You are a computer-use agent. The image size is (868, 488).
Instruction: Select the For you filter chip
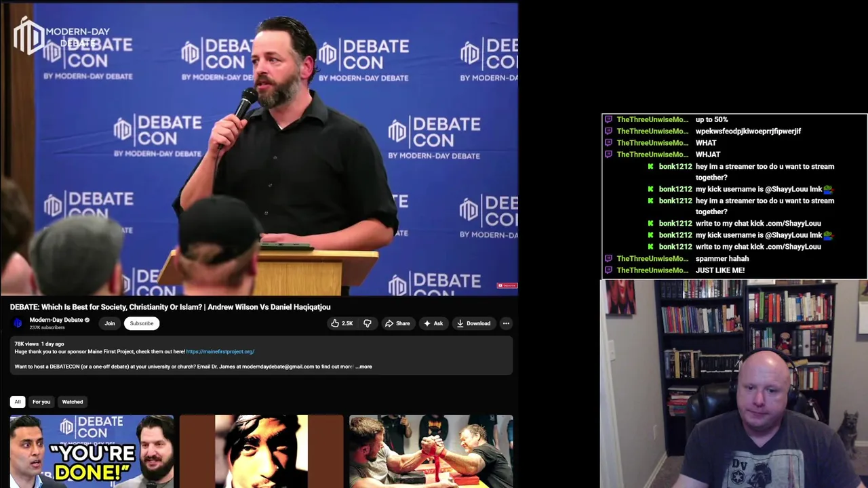[x=41, y=402]
